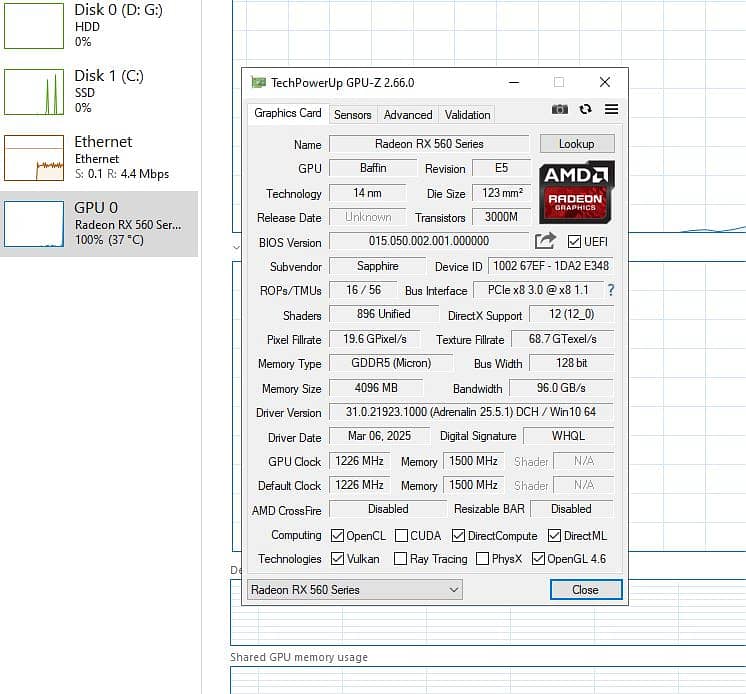The width and height of the screenshot is (746, 694).
Task: Click the Driver Date field Mar 06, 2025
Action: coord(379,436)
